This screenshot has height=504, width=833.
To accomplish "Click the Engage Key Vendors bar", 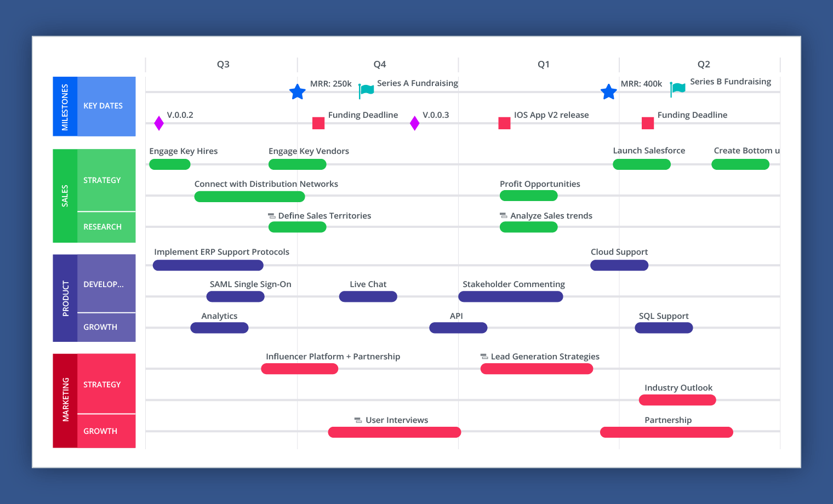I will point(298,164).
